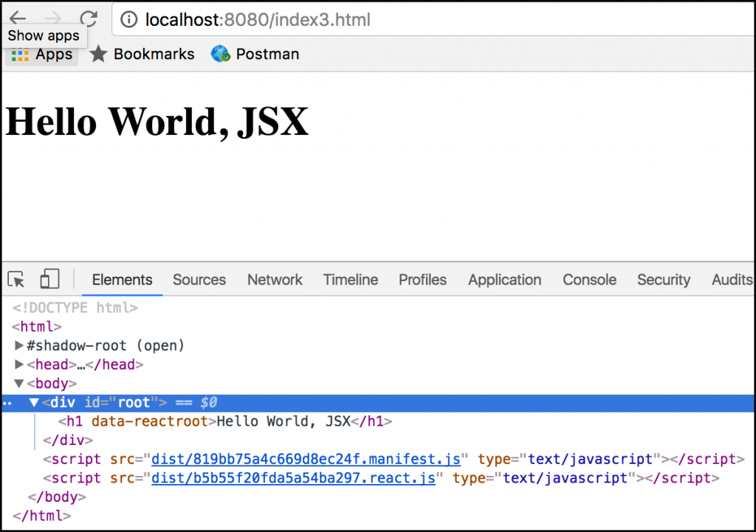Select the h1 data-reactroot element row
Image resolution: width=756 pixels, height=532 pixels.
tap(225, 421)
